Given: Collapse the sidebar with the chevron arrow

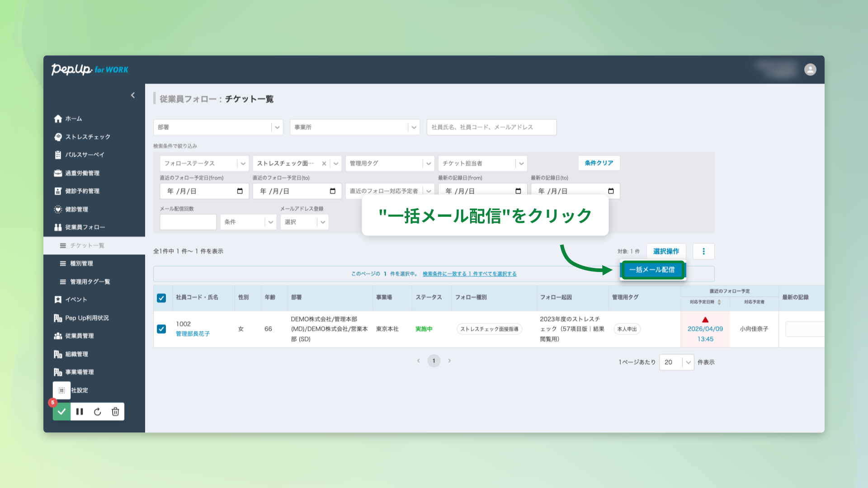Looking at the screenshot, I should [x=133, y=95].
